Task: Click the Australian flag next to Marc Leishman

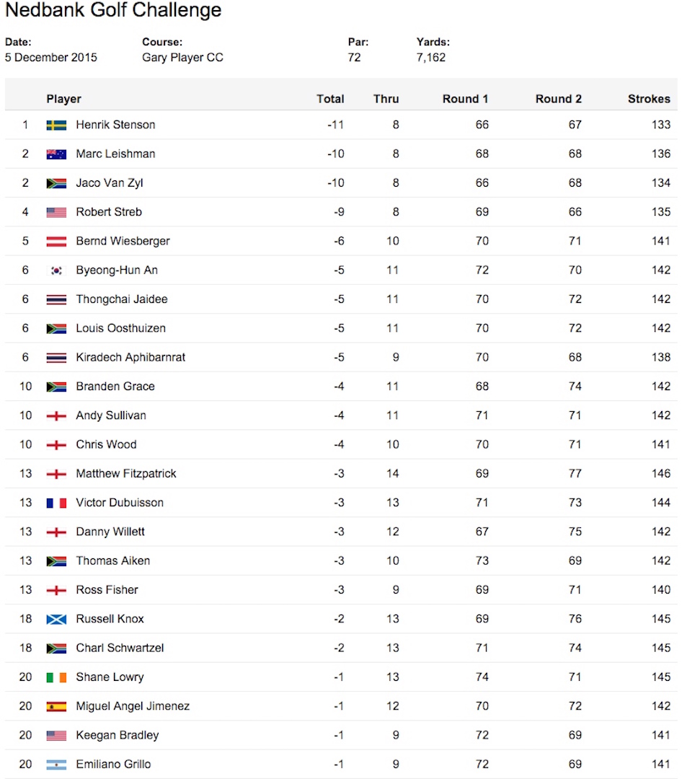Action: tap(56, 154)
